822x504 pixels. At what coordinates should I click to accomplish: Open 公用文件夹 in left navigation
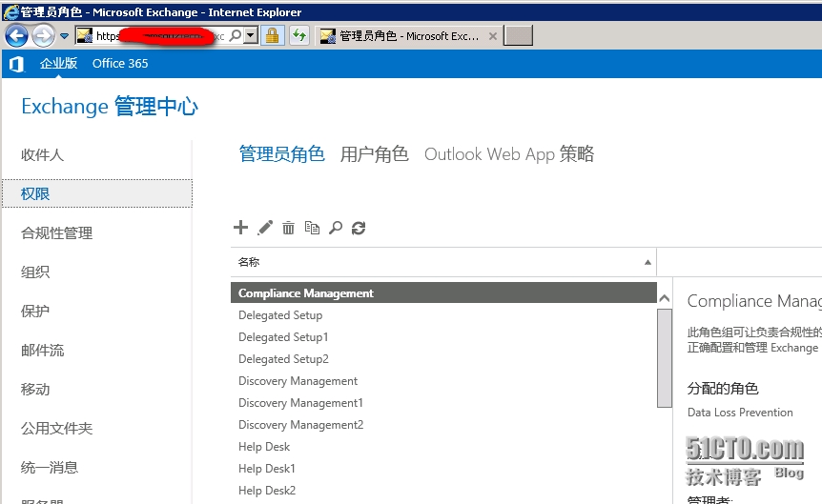point(56,429)
